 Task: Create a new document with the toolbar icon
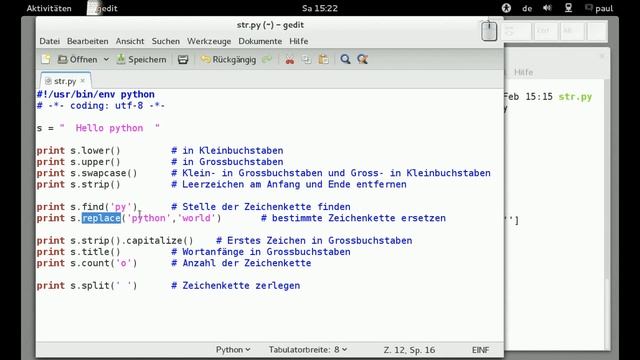tap(46, 60)
